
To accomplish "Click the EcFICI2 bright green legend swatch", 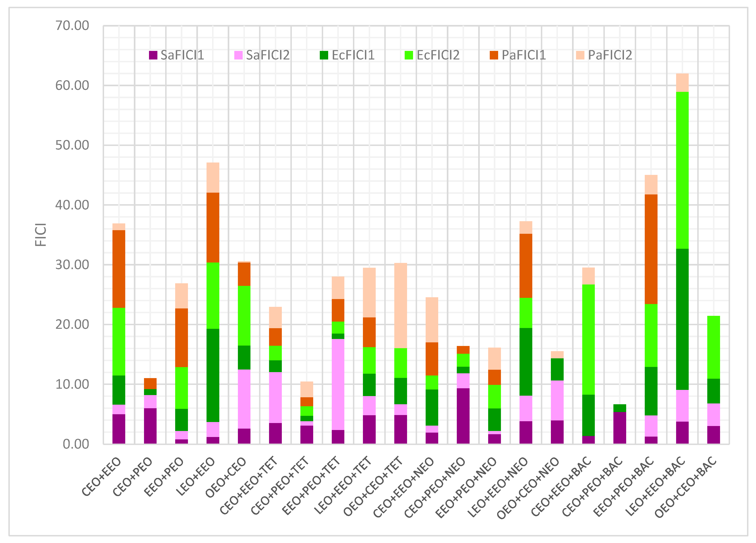I will click(x=409, y=55).
